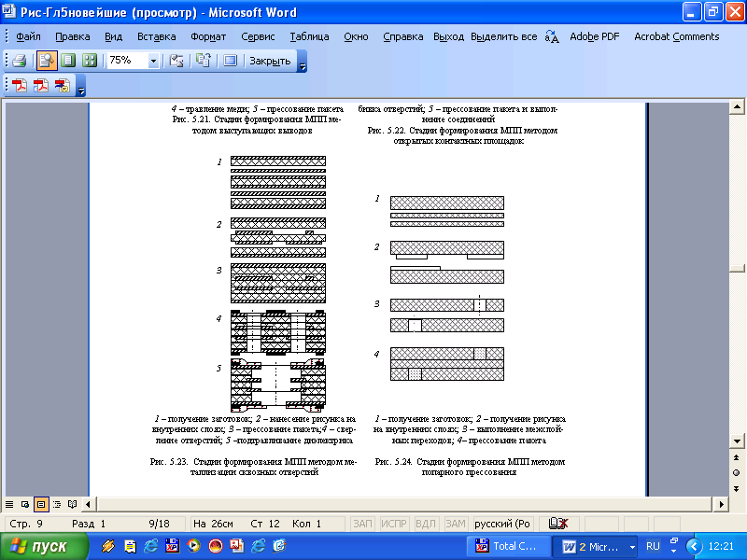This screenshot has height=560, width=747.
Task: Convert to PDF and email icon
Action: point(41,86)
